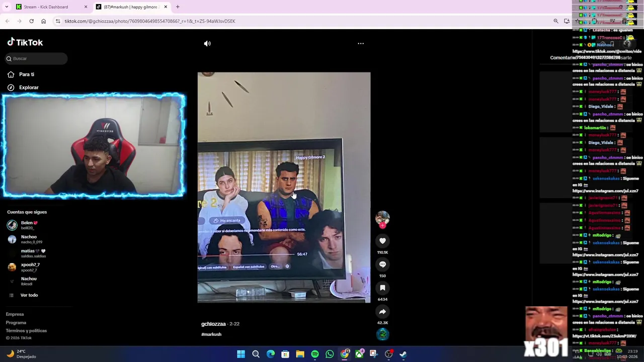Open the Explorar page
This screenshot has height=362, width=644.
23,87
